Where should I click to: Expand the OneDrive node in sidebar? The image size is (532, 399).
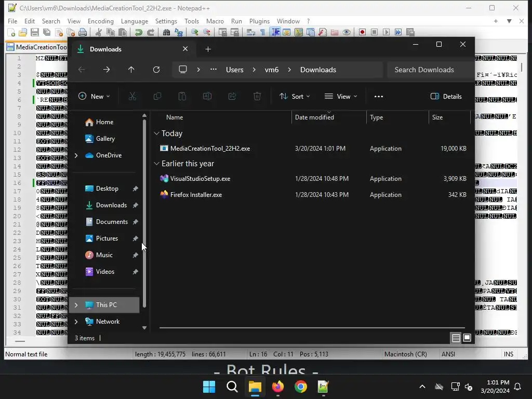click(x=76, y=155)
